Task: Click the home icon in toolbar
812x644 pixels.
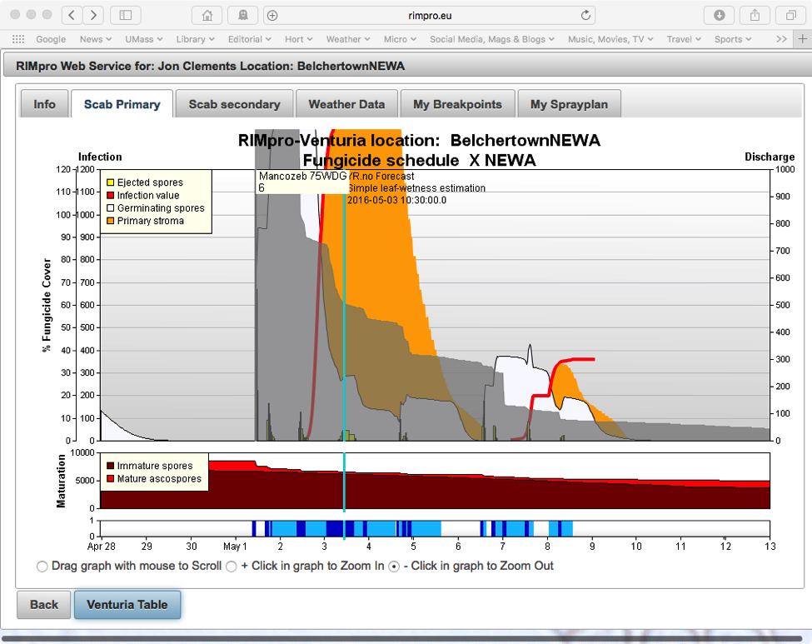Action: (207, 15)
